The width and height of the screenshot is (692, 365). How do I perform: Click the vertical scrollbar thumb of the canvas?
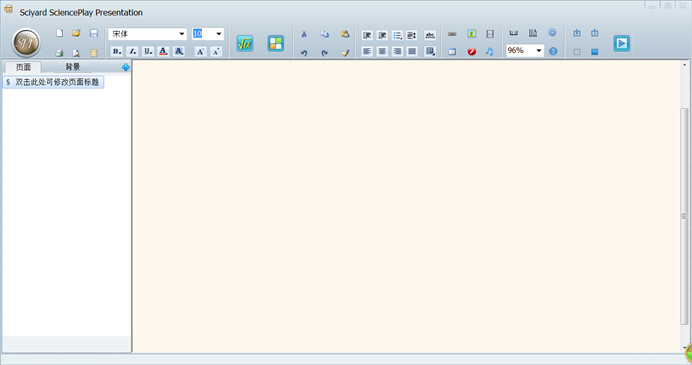coord(684,216)
